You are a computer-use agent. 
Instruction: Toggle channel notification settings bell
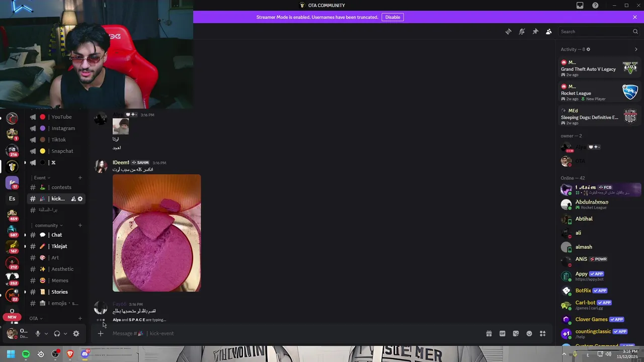[522, 32]
